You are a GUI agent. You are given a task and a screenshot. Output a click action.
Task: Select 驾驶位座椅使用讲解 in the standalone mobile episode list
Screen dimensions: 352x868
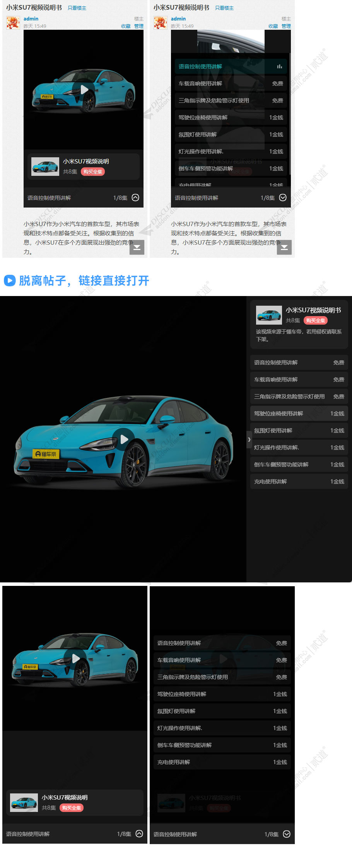coord(222,694)
